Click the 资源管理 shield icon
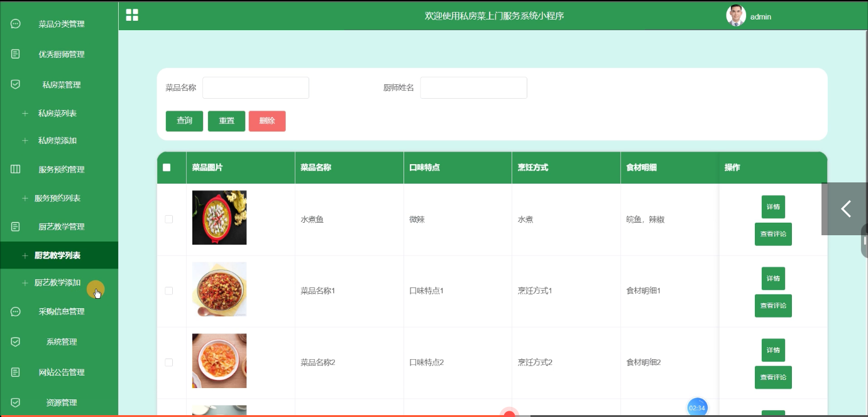This screenshot has height=417, width=868. (x=16, y=402)
